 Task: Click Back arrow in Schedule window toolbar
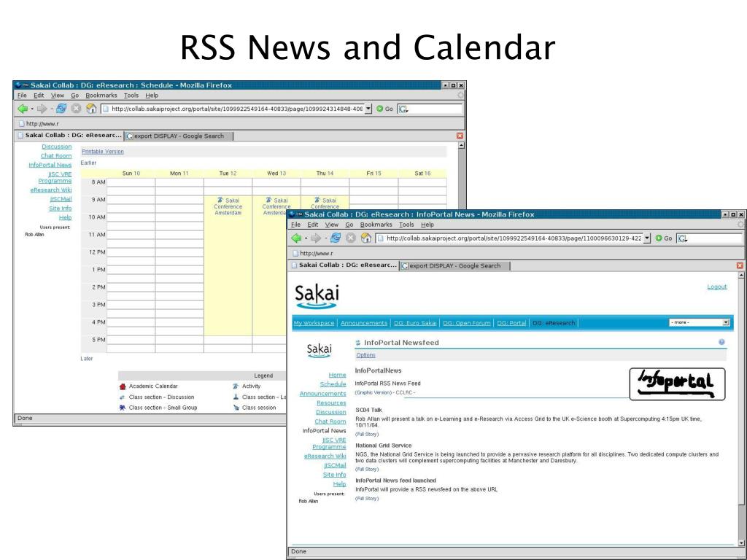23,109
